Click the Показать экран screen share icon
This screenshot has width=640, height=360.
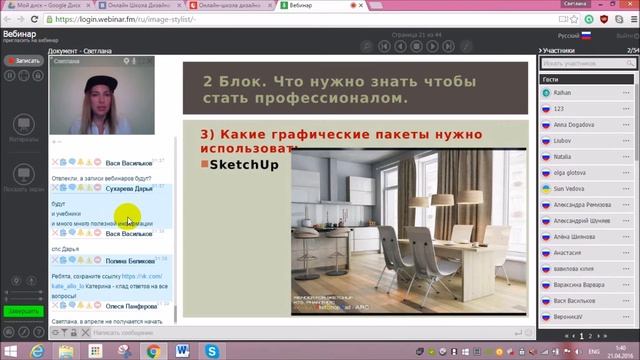tap(24, 174)
